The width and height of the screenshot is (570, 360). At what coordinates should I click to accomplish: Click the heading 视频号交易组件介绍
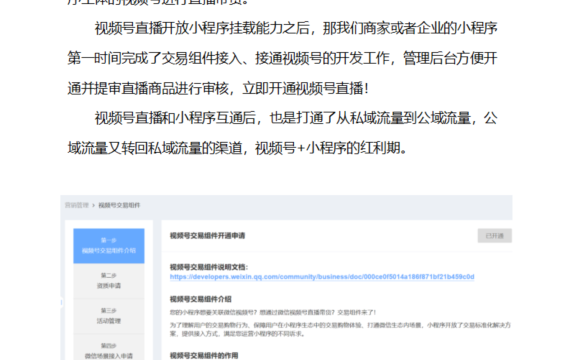point(201,299)
